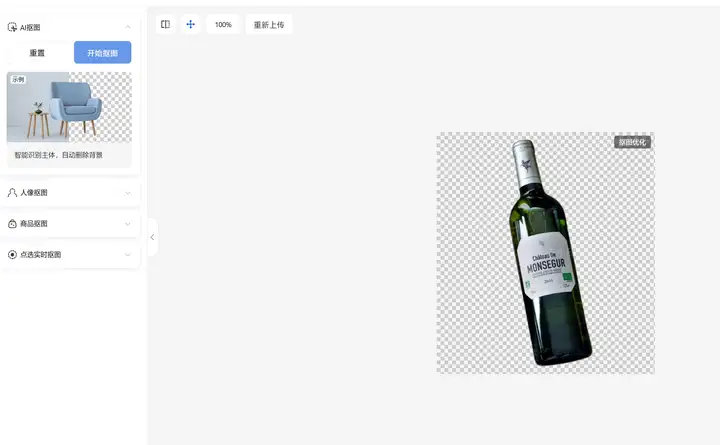Click the 示例 example tag
Viewport: 720px width, 445px height.
(18, 79)
